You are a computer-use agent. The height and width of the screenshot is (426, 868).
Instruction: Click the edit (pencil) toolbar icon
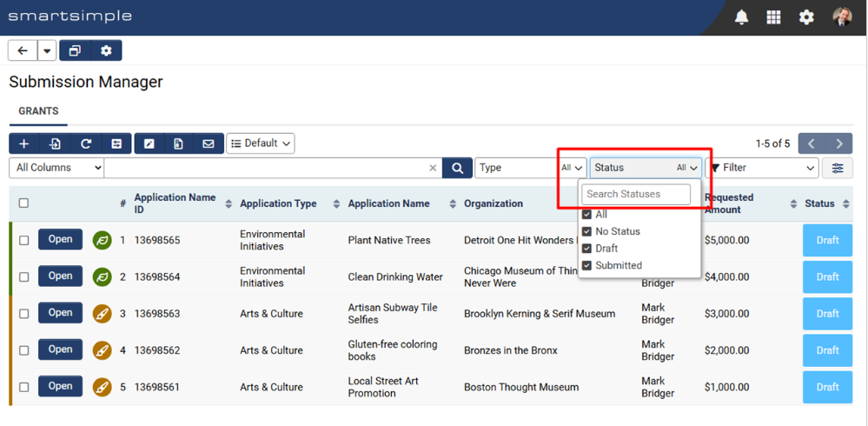coord(149,143)
